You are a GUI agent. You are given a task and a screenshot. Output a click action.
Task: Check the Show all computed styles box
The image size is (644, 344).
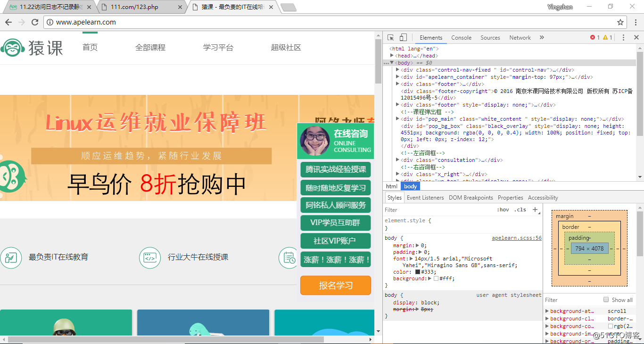[x=606, y=300]
